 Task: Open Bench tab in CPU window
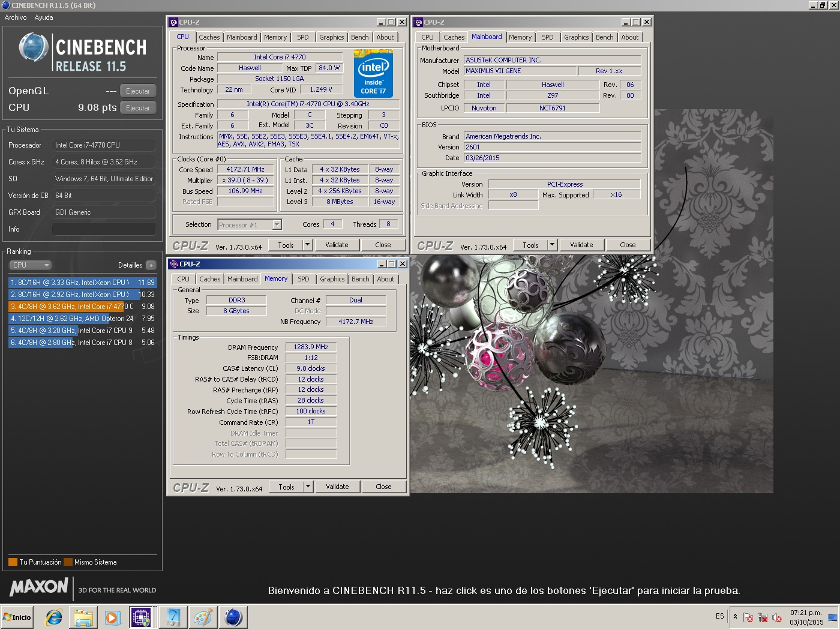pos(360,37)
